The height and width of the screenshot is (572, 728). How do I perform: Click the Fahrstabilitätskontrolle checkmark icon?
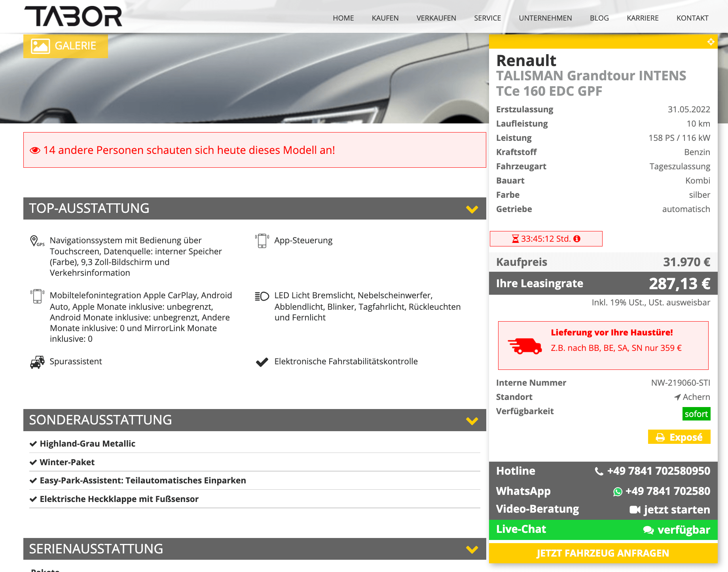[262, 362]
